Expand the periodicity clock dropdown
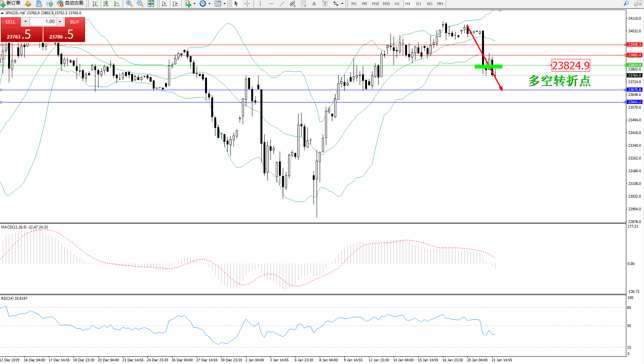This screenshot has height=364, width=644. tap(209, 3)
